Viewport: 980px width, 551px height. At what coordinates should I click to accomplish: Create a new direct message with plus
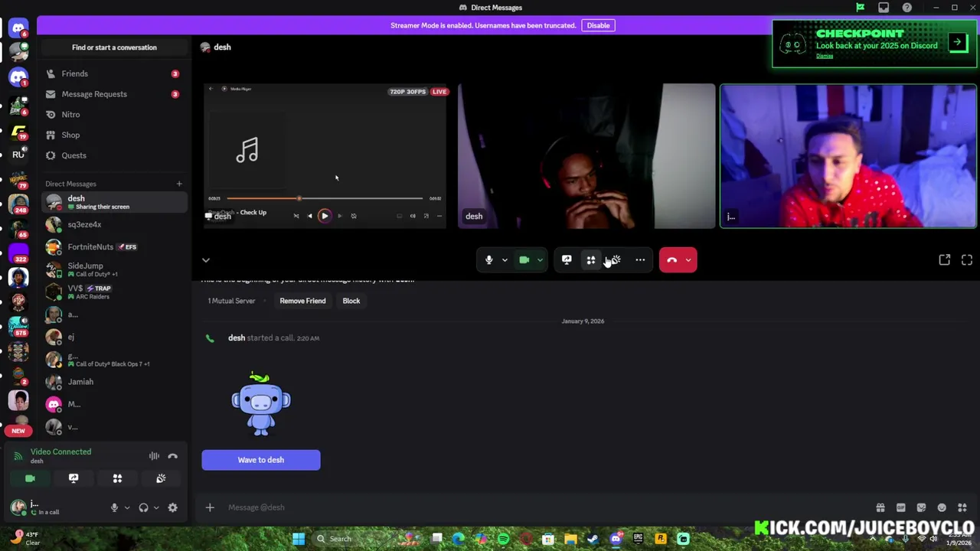tap(179, 184)
